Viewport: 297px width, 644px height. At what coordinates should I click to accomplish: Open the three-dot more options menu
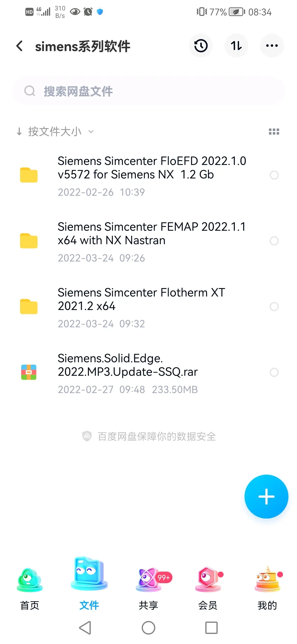coord(272,46)
